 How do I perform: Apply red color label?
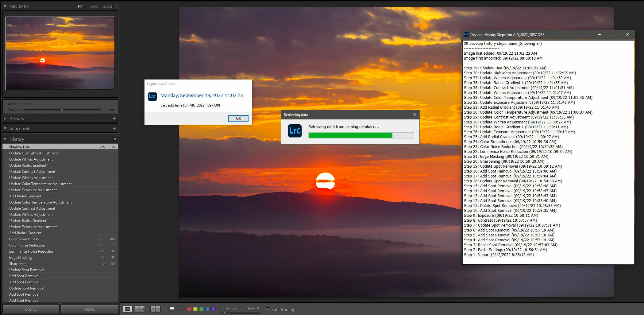189,309
